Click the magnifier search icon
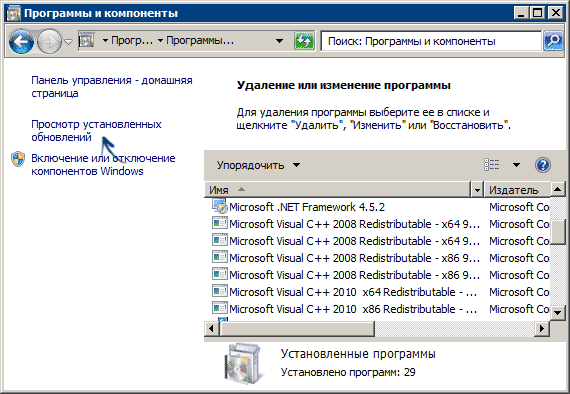The height and width of the screenshot is (394, 570). [x=553, y=41]
